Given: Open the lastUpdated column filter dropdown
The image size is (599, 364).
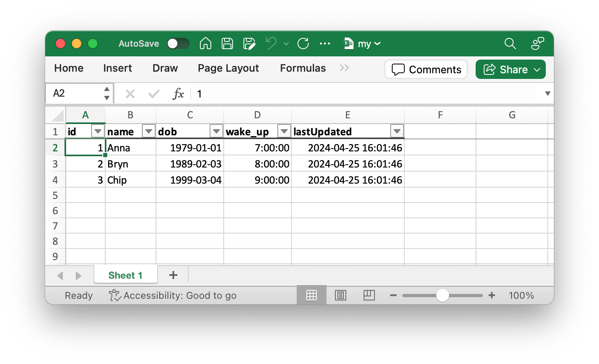Looking at the screenshot, I should [x=397, y=131].
